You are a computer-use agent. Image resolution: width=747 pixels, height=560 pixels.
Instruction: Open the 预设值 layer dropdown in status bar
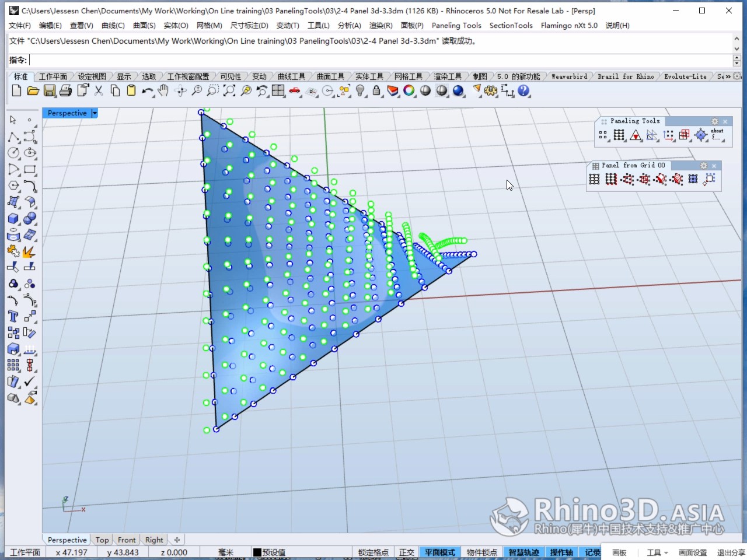pyautogui.click(x=301, y=552)
